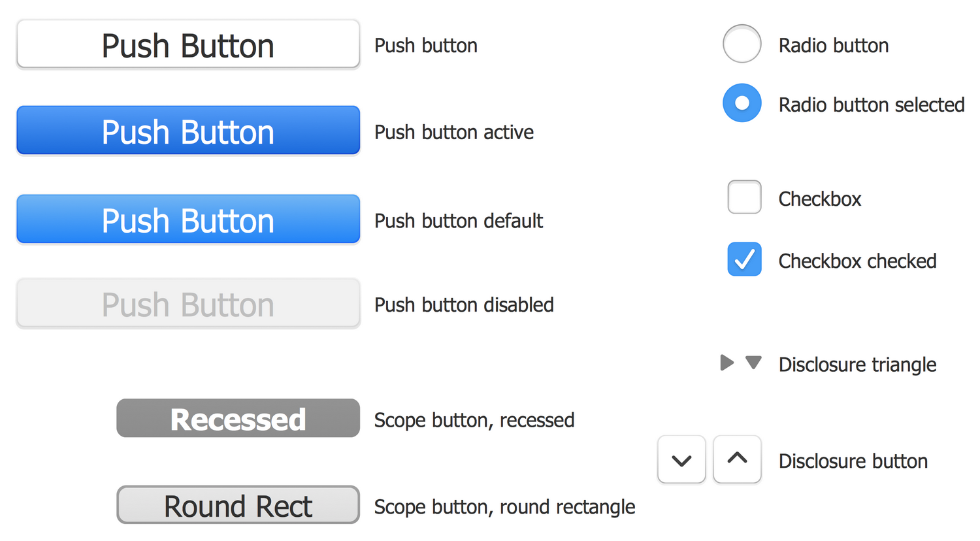Click the 'Disclosure button' label text
The image size is (980, 541).
(853, 461)
